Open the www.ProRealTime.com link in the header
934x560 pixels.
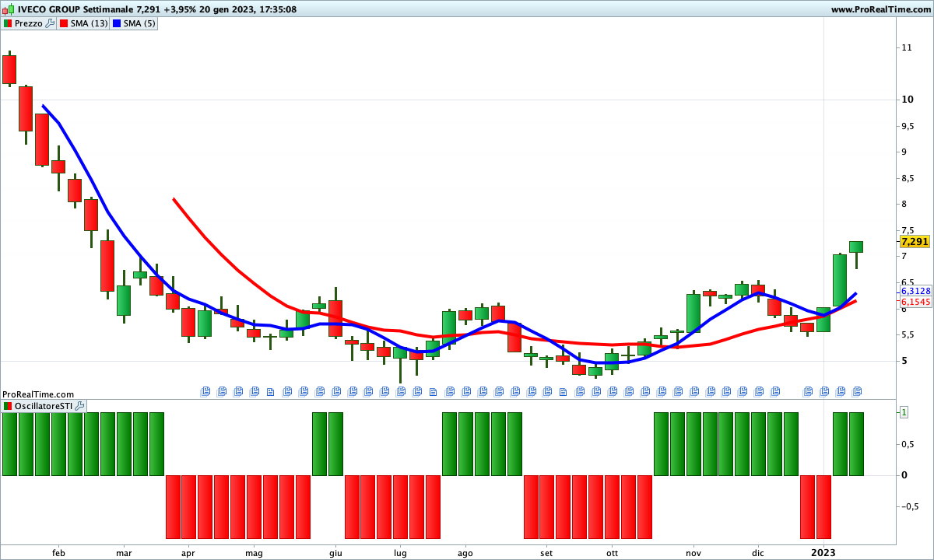pos(880,9)
